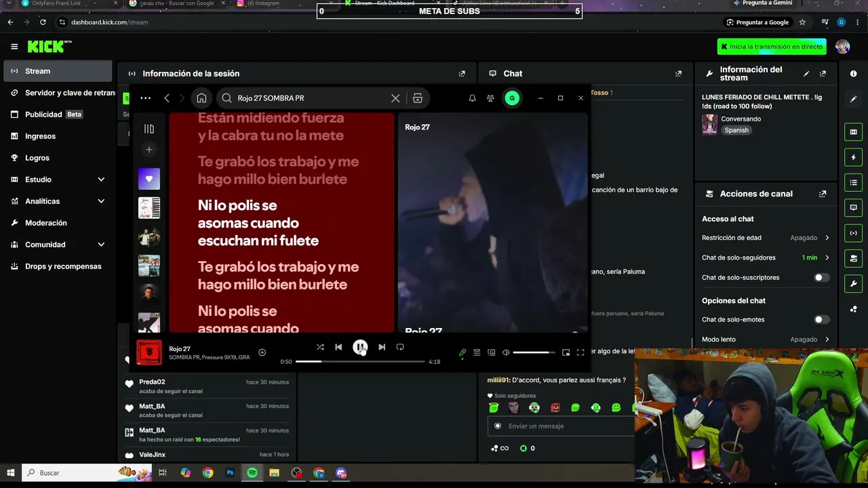Toggle the Spotify lyrics microphone icon
868x488 pixels.
tap(462, 352)
